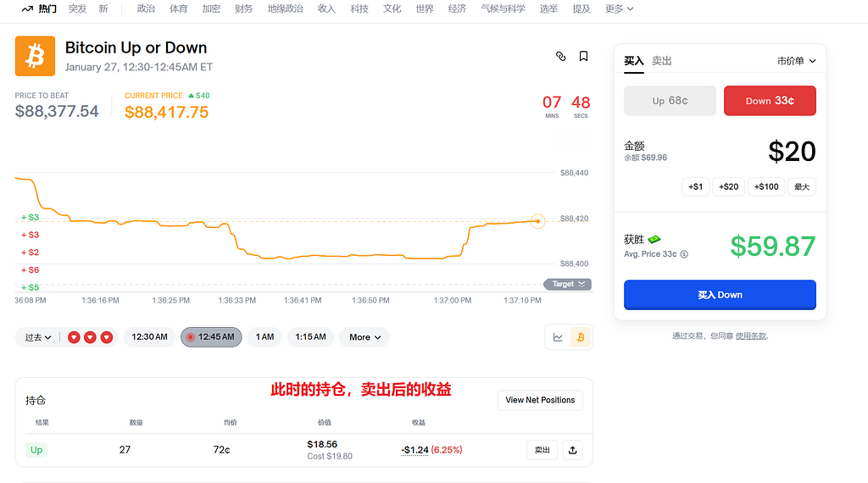Click the orange current price chart marker
868x483 pixels.
[537, 222]
